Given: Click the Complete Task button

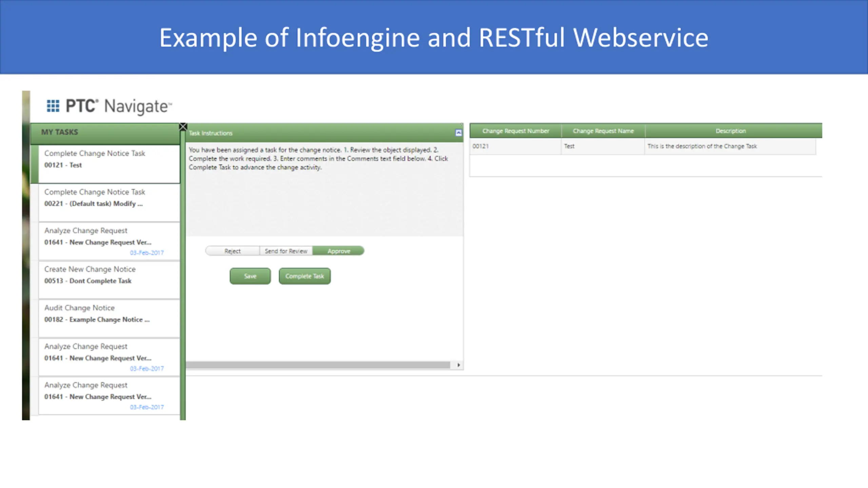Looking at the screenshot, I should point(304,276).
